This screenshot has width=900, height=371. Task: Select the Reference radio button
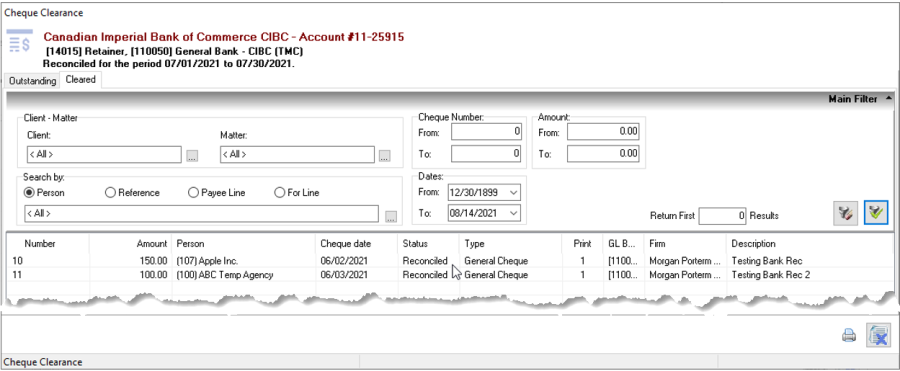click(132, 193)
